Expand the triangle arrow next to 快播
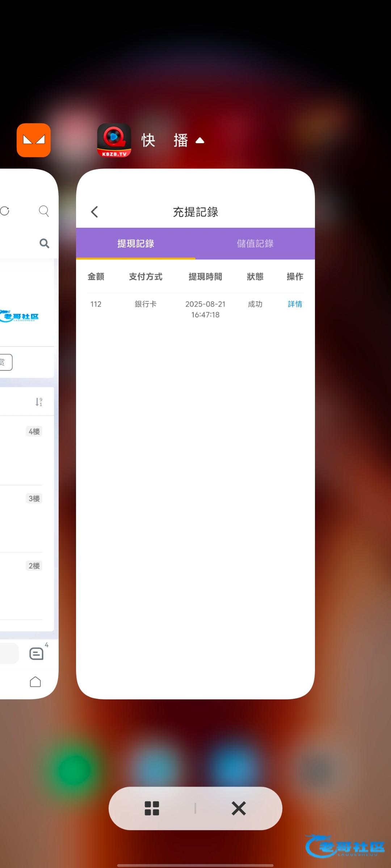The image size is (391, 868). tap(200, 141)
